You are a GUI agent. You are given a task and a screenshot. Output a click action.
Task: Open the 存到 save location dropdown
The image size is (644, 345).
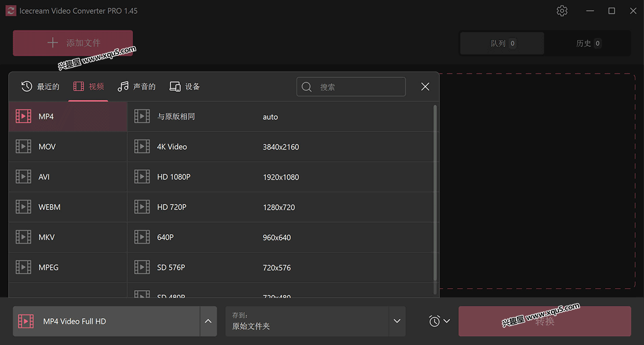click(x=316, y=321)
